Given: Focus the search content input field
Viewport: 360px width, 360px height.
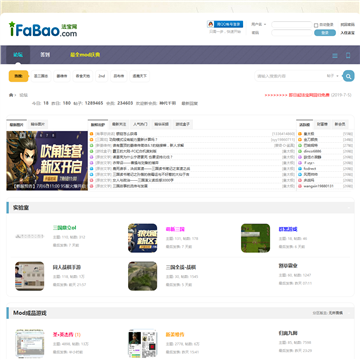Looking at the screenshot, I should click(289, 76).
